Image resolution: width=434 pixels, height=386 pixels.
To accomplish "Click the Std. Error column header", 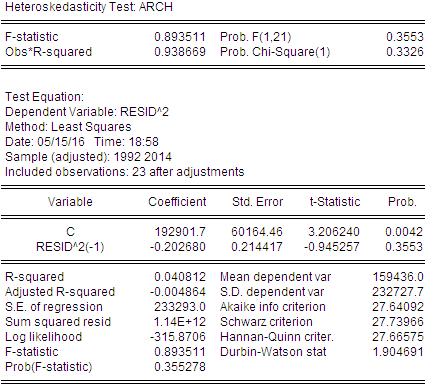I will click(x=257, y=202).
